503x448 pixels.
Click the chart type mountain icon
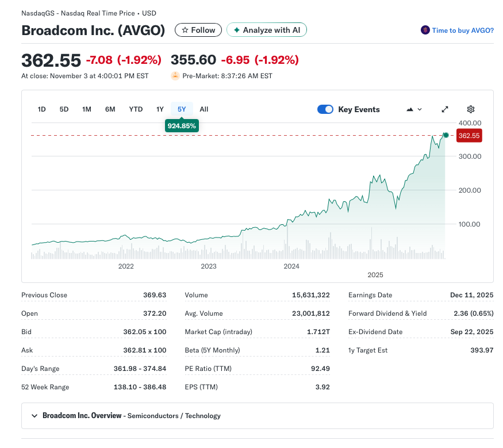(410, 109)
